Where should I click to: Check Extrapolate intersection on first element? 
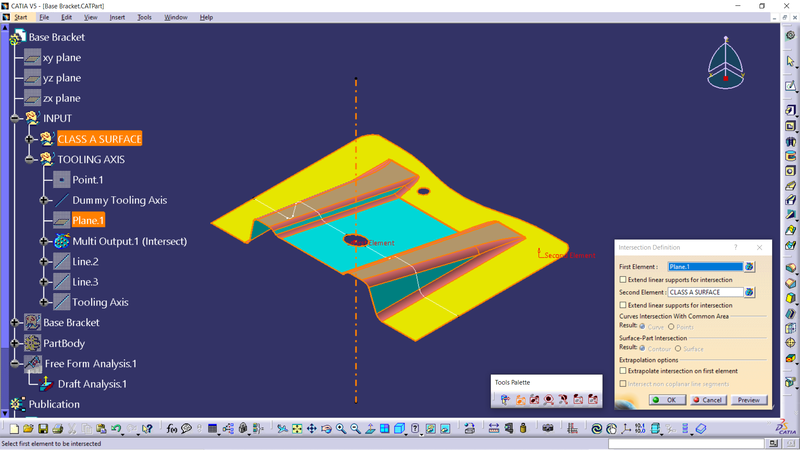pyautogui.click(x=623, y=371)
